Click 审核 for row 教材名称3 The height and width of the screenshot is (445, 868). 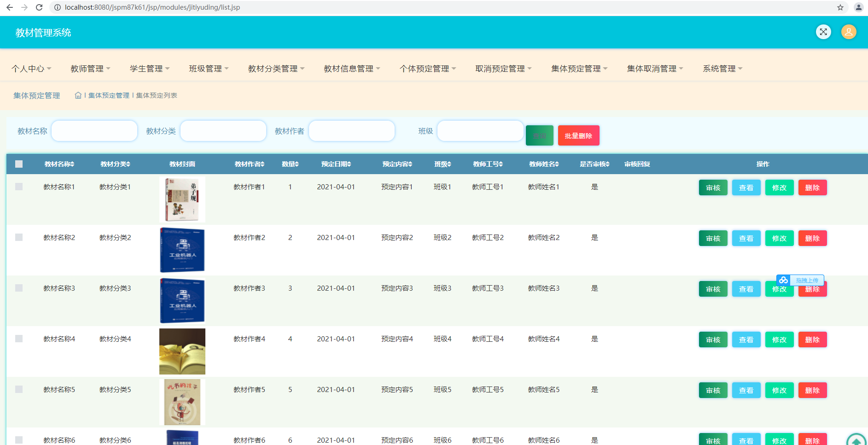(713, 289)
